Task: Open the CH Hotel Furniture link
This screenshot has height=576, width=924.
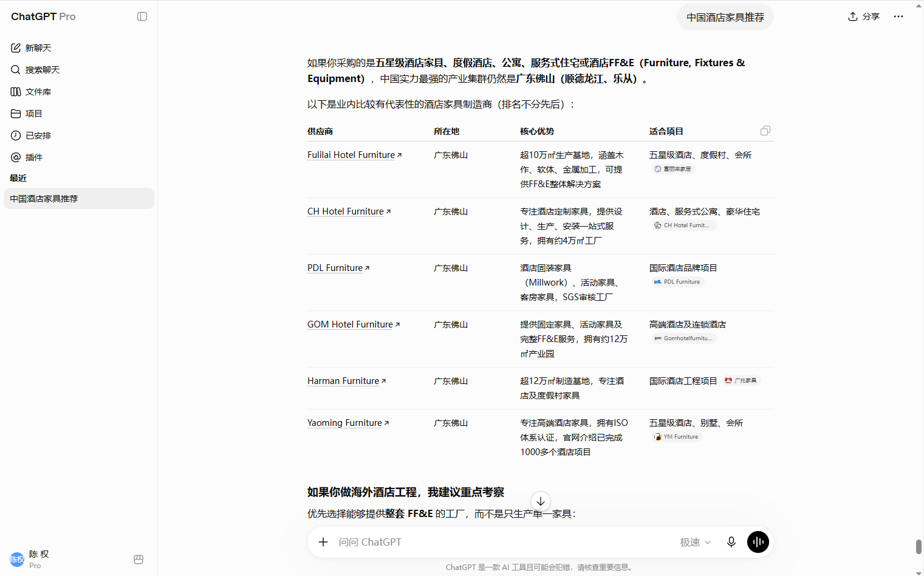Action: point(349,211)
